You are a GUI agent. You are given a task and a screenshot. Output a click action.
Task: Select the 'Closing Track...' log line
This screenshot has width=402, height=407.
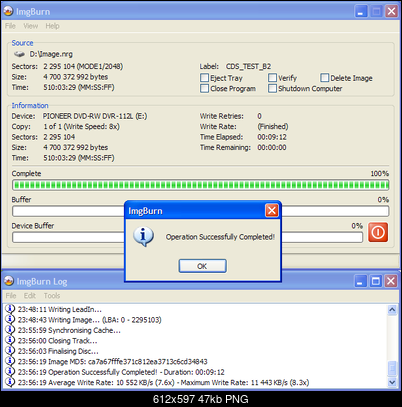[57, 341]
